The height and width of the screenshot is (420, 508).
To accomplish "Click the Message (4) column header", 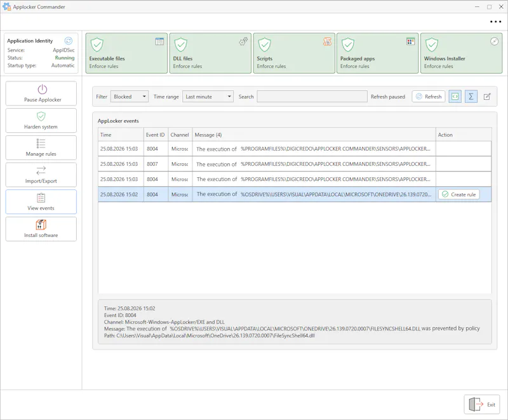I will tap(314, 135).
